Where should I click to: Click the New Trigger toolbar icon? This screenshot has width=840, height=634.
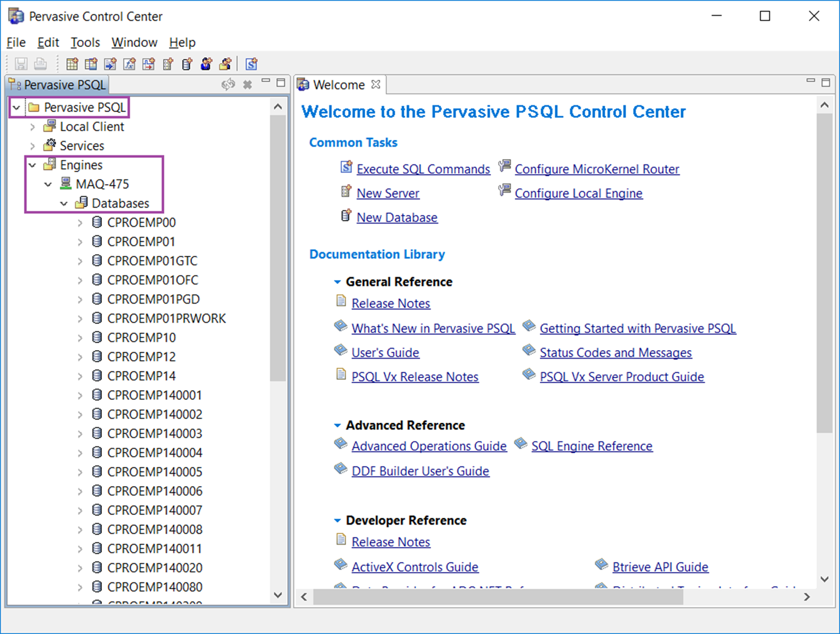click(x=149, y=64)
